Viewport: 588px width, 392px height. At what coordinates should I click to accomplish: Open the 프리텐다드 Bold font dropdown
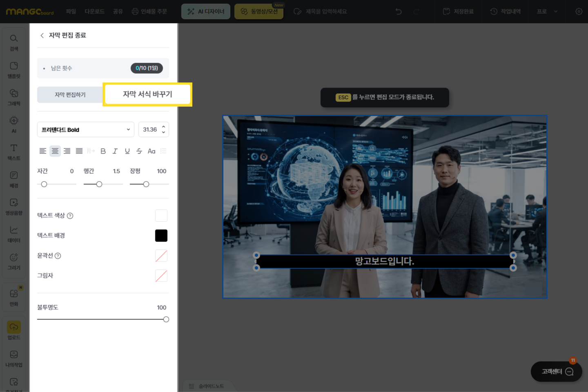[x=86, y=129]
